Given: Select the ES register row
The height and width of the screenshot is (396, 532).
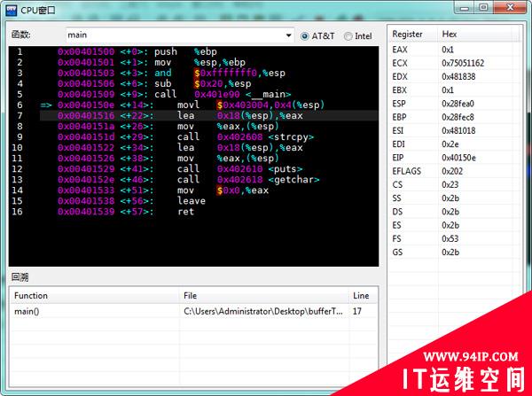Looking at the screenshot, I should click(x=455, y=225).
